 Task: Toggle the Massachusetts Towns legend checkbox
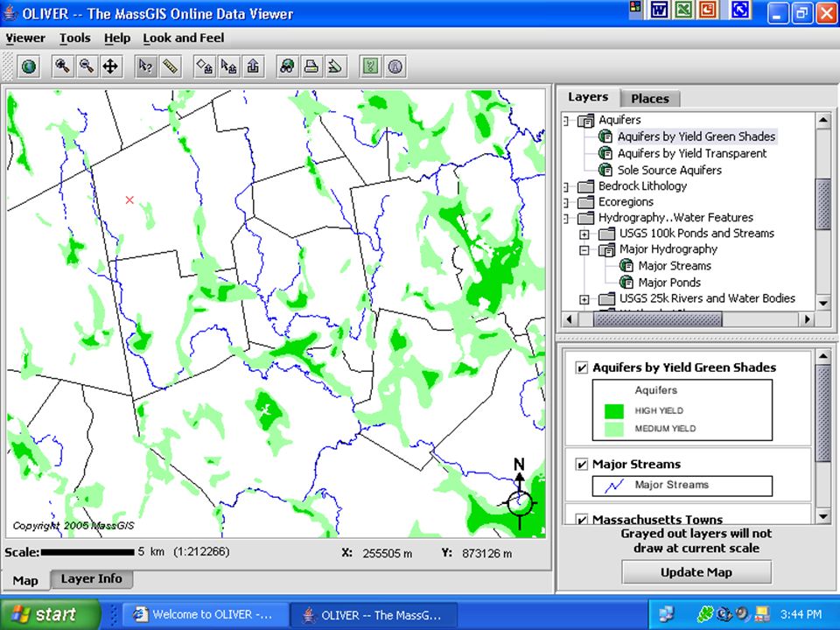pos(581,519)
